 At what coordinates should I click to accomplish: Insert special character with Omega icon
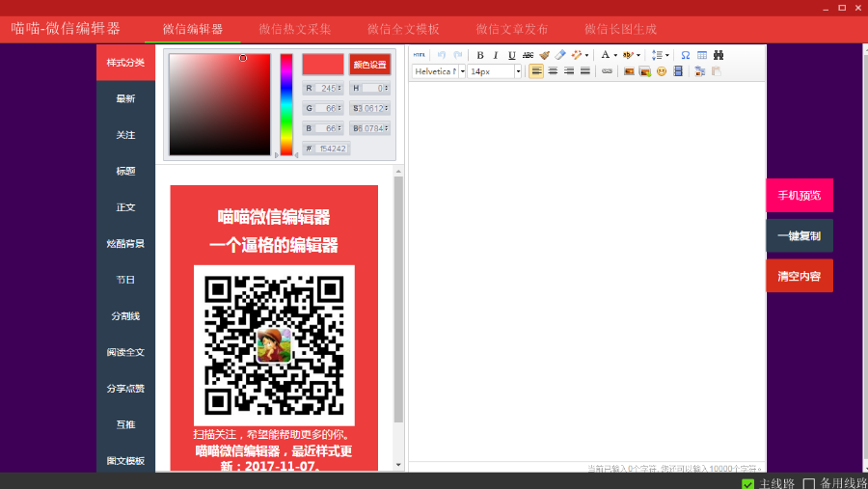(x=686, y=55)
